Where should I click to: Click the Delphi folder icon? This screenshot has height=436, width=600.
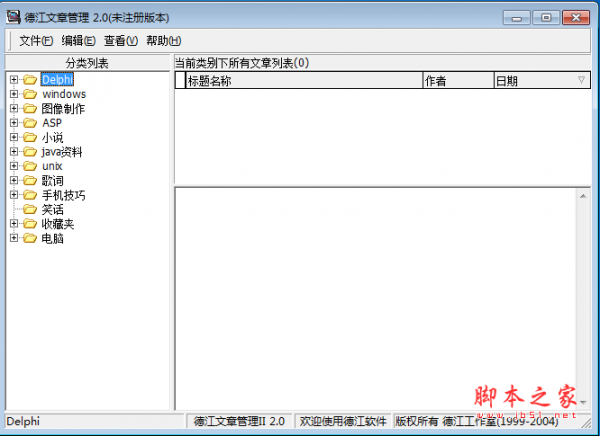point(30,80)
